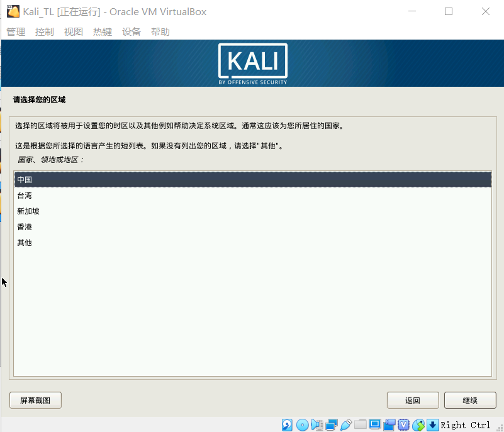504x432 pixels.
Task: Click the 继续 button
Action: click(x=470, y=400)
